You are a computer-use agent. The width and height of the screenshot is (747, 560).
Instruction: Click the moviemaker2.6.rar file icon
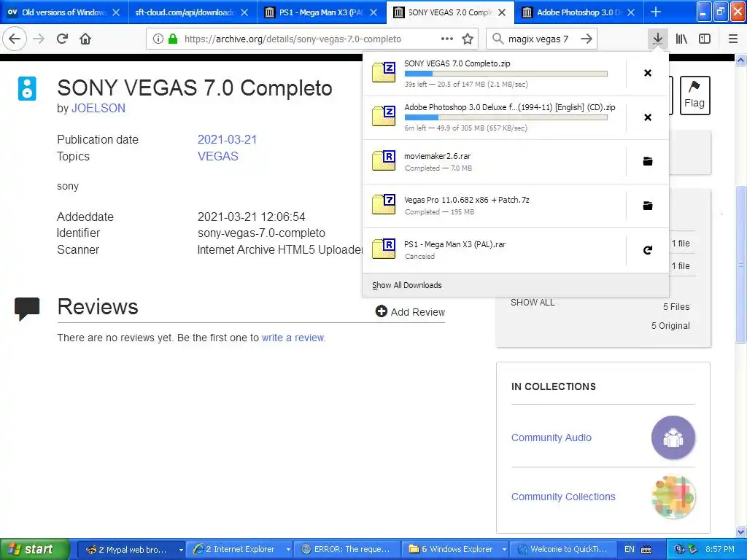(384, 161)
